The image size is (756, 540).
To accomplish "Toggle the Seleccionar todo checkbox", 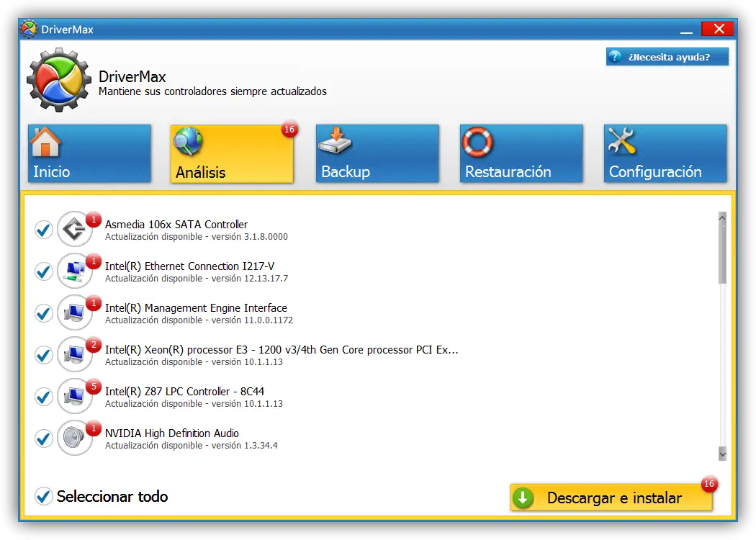I will 44,496.
